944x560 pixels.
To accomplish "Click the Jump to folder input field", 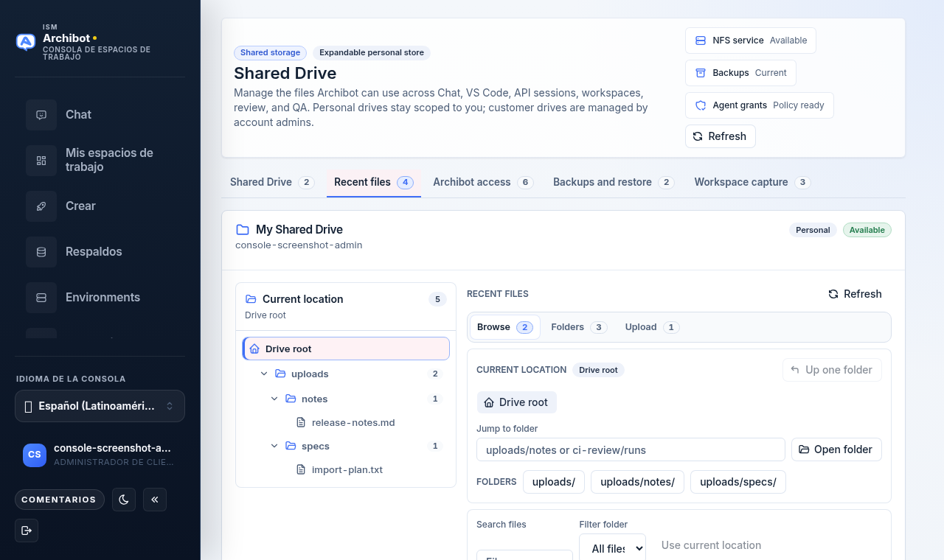I will click(631, 449).
